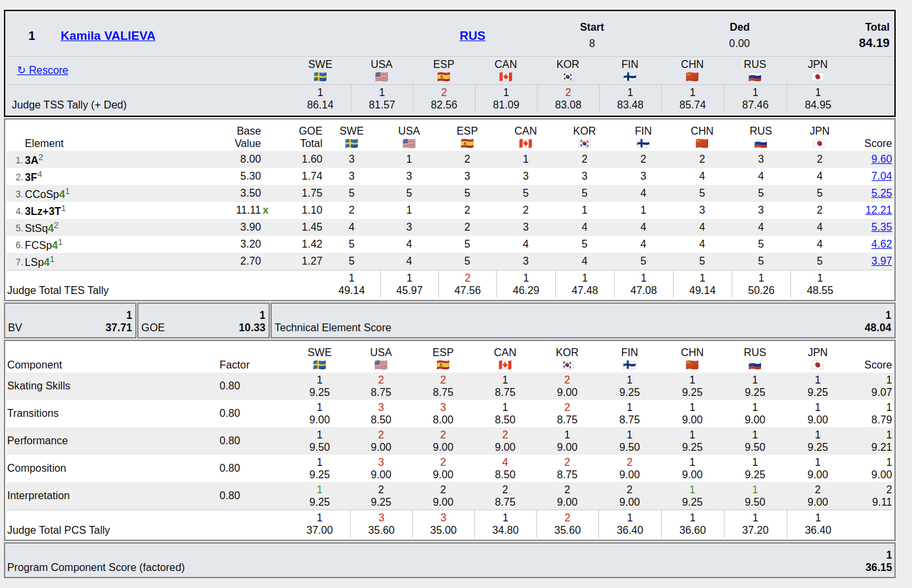Screen dimensions: 912x588
Task: Click the Finland flag in the components table
Action: pos(629,365)
